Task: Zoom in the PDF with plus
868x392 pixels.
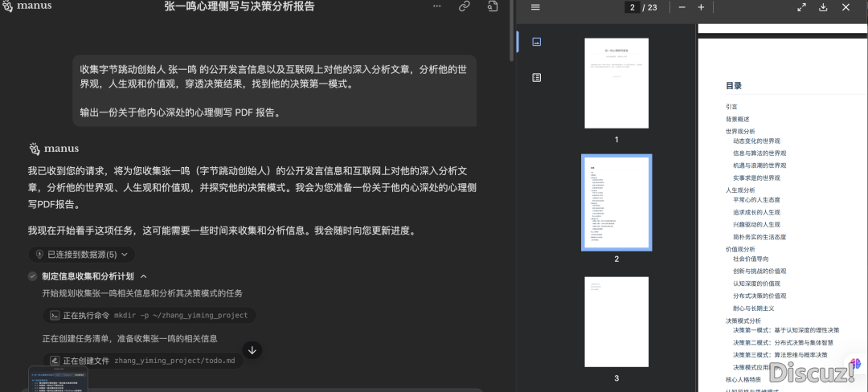Action: coord(701,7)
